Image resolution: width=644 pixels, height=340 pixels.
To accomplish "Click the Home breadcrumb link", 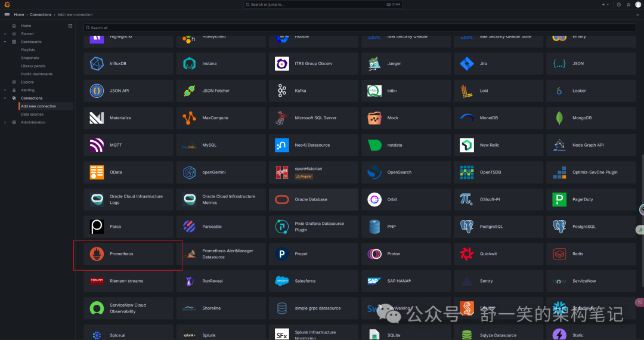I will tap(19, 15).
